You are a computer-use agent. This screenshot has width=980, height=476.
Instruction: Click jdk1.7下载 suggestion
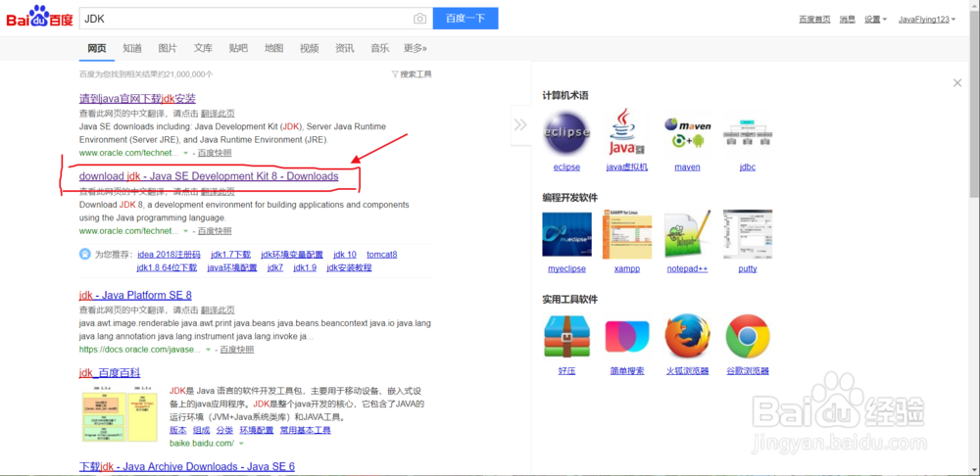point(230,255)
